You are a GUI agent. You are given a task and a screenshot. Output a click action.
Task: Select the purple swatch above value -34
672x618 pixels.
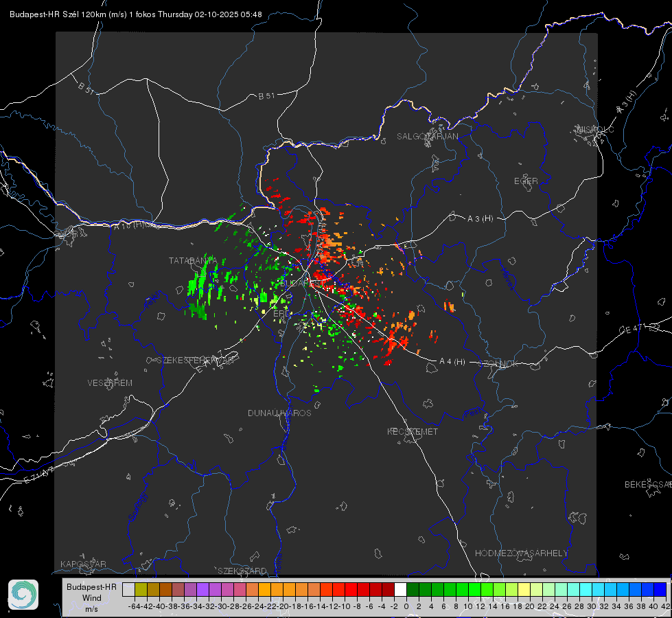(202, 589)
